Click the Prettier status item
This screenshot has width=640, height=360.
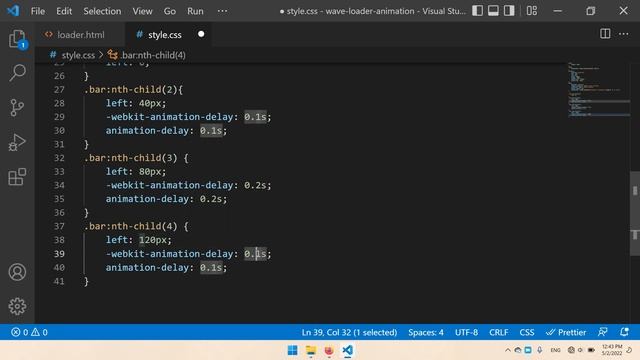click(566, 332)
